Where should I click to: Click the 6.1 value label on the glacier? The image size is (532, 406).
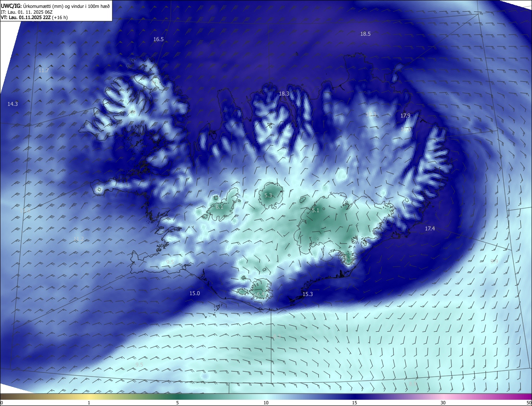tap(220, 207)
